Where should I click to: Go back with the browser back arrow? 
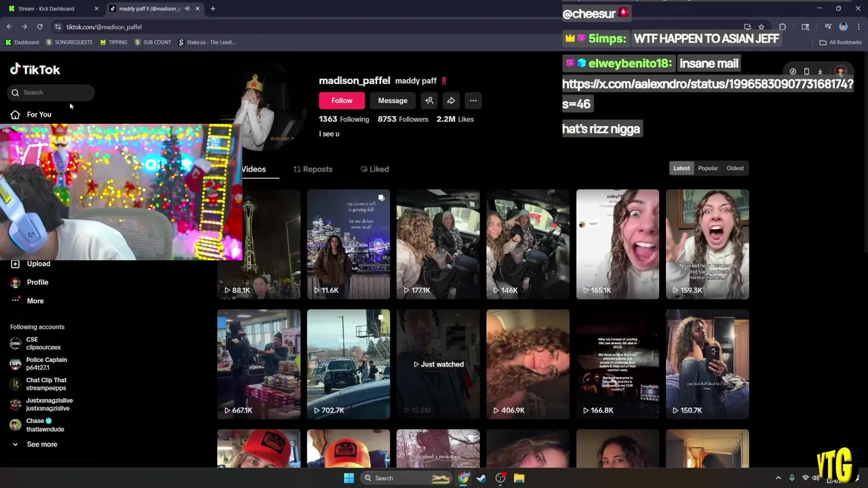pos(9,27)
